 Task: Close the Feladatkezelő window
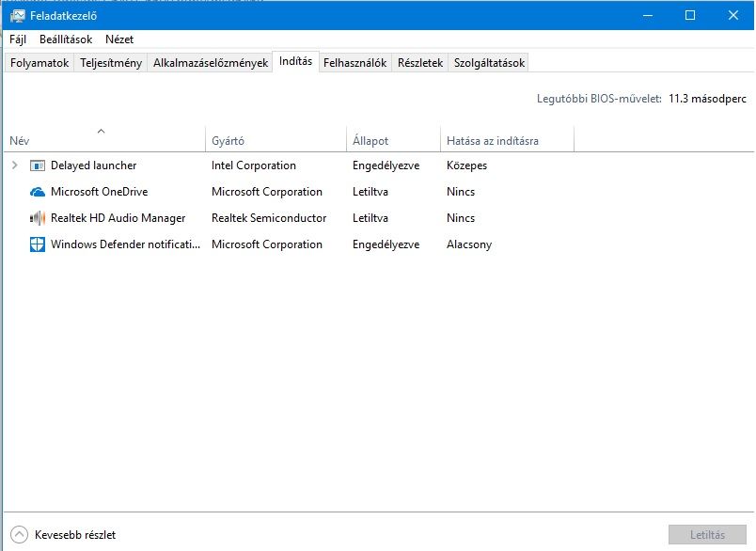[732, 15]
